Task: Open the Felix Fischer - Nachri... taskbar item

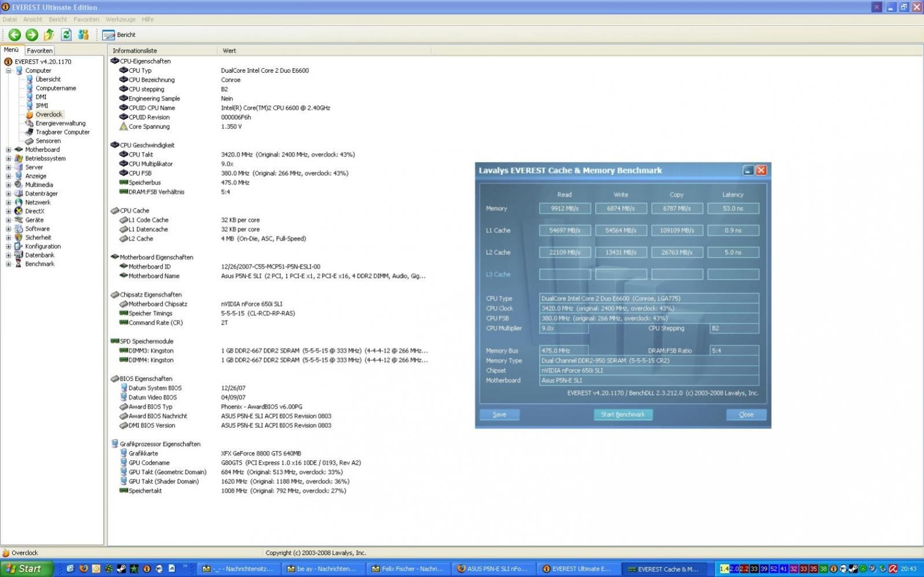Action: tap(409, 569)
